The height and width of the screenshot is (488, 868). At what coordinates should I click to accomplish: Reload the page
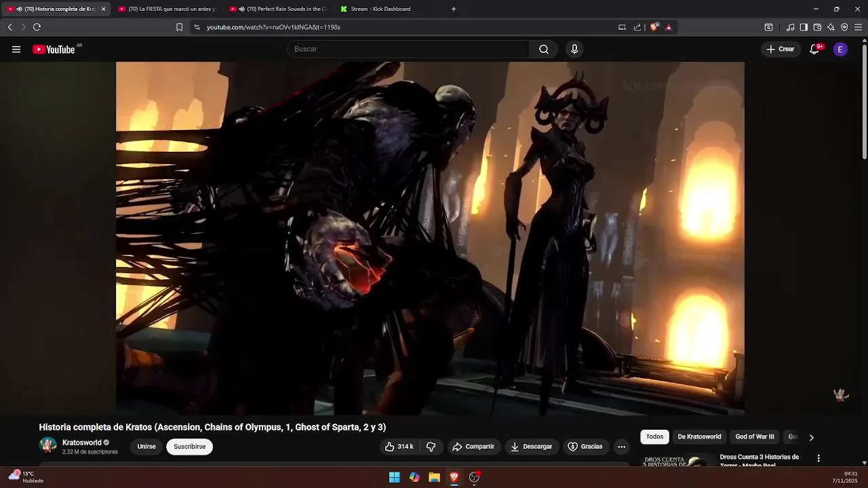pyautogui.click(x=37, y=27)
